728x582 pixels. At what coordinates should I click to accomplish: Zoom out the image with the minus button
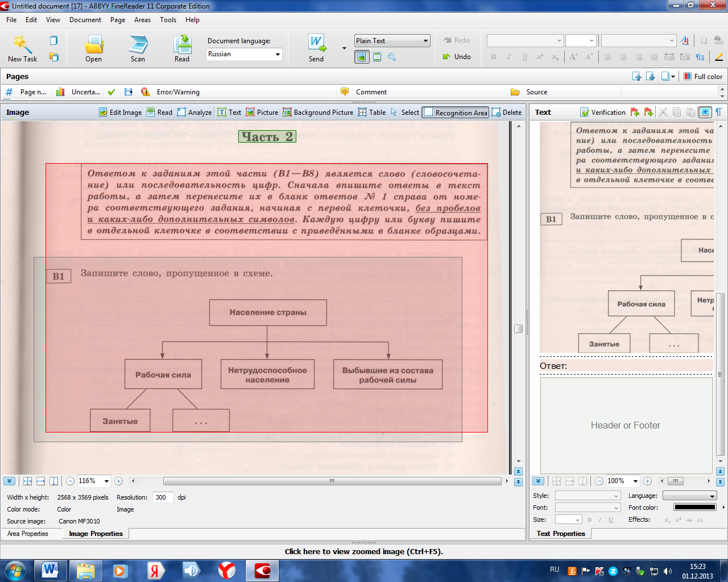click(70, 481)
